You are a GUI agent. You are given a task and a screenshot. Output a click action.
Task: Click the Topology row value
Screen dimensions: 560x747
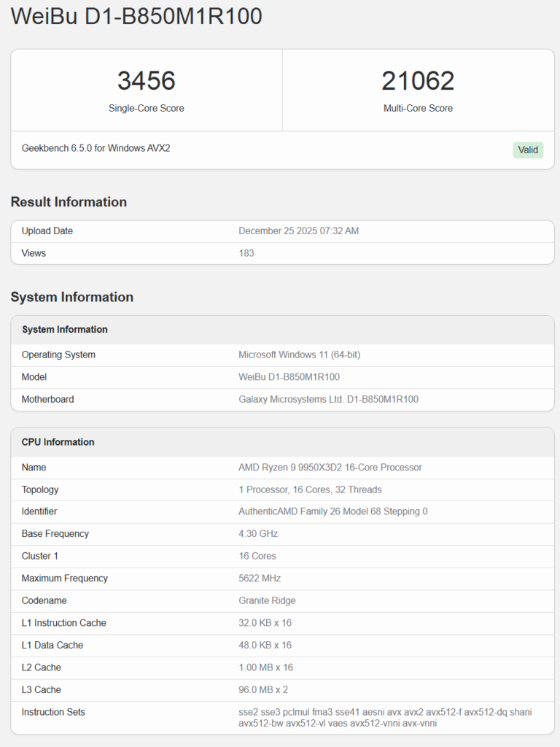pyautogui.click(x=310, y=489)
